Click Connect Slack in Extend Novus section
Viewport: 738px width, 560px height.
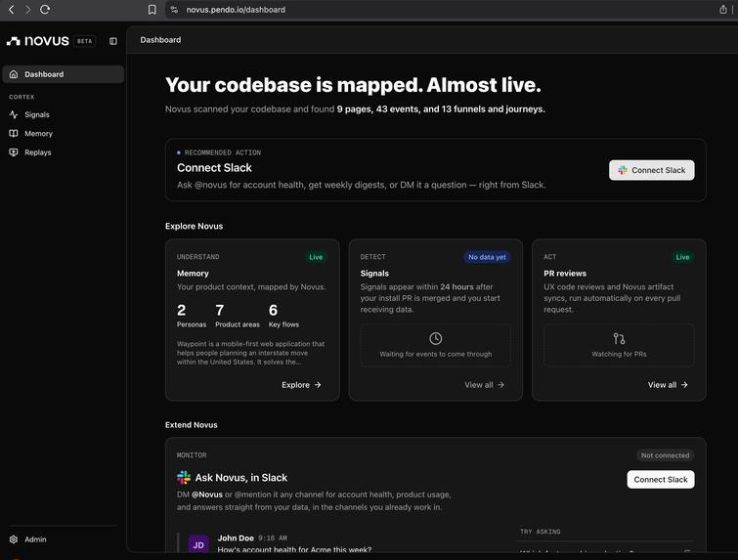[661, 480]
